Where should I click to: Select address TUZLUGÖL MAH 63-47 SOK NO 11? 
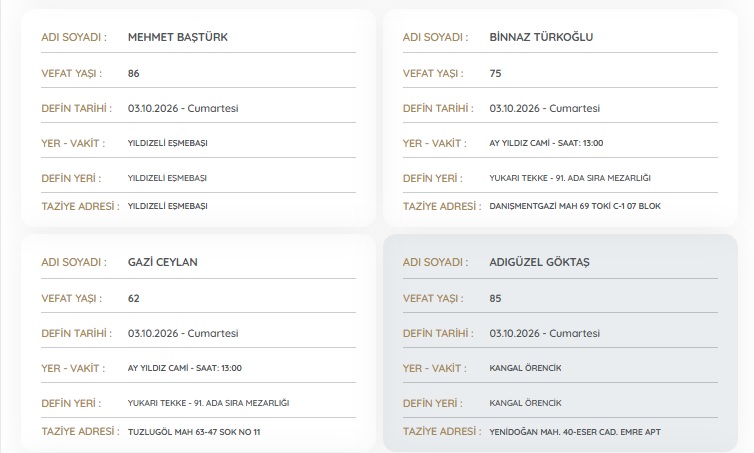(x=194, y=432)
